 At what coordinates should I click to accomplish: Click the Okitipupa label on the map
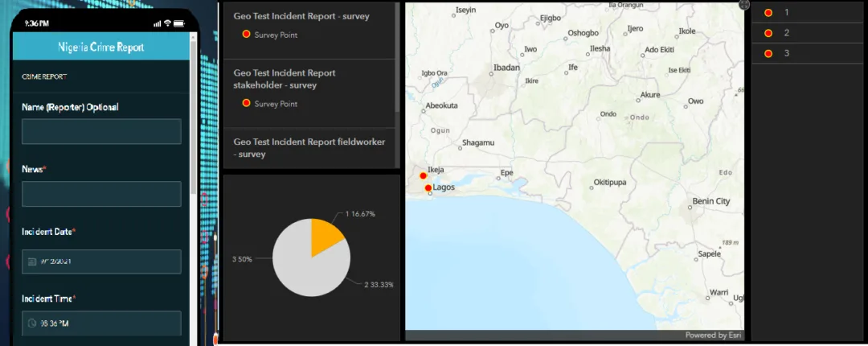tap(610, 182)
